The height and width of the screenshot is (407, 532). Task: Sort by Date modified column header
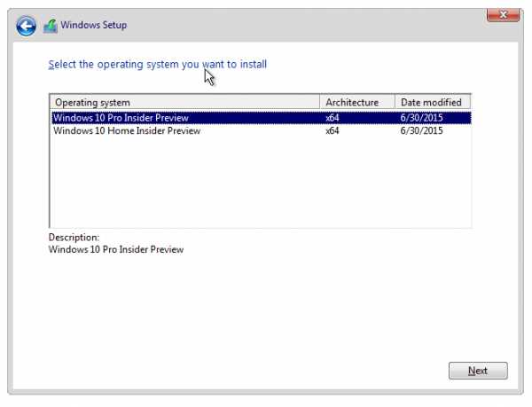[433, 102]
